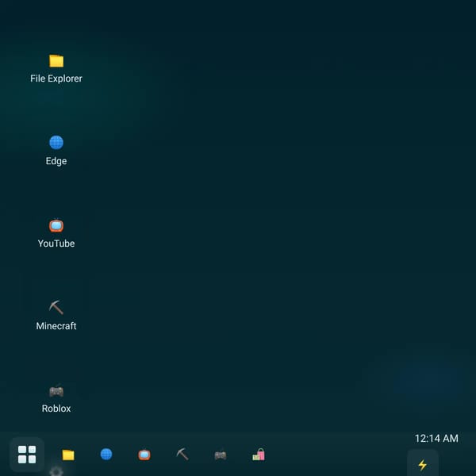Click the taskbar game controller icon

pyautogui.click(x=221, y=455)
